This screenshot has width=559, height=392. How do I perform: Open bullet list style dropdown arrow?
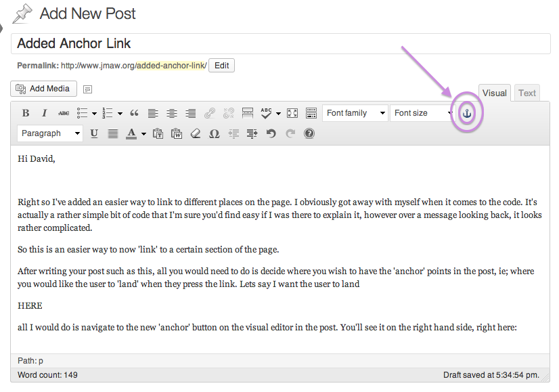(x=95, y=114)
